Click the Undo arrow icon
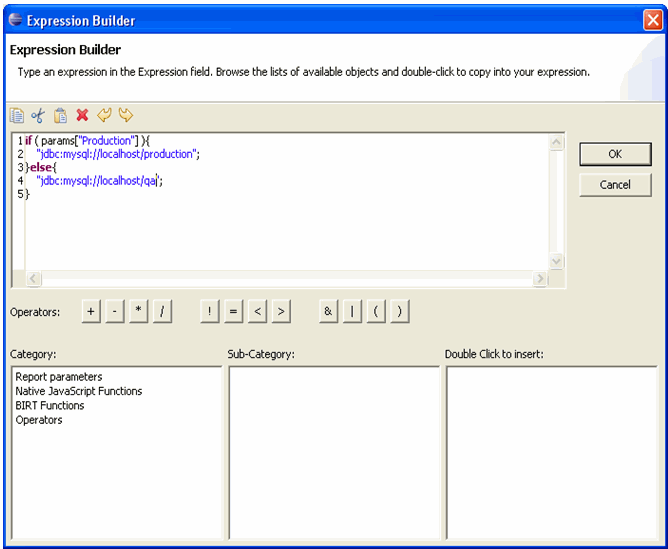The height and width of the screenshot is (549, 668). pos(104,115)
